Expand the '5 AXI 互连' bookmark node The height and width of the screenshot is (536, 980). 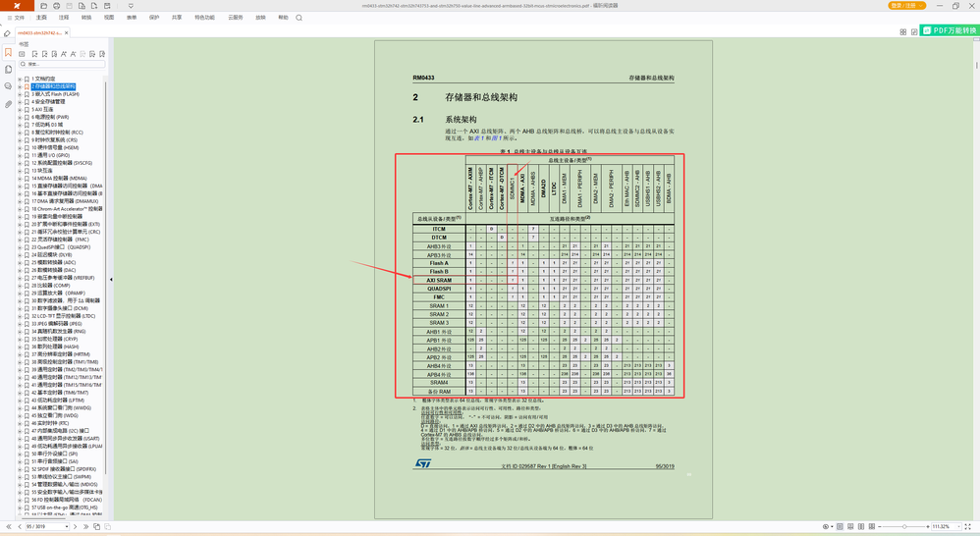point(20,109)
